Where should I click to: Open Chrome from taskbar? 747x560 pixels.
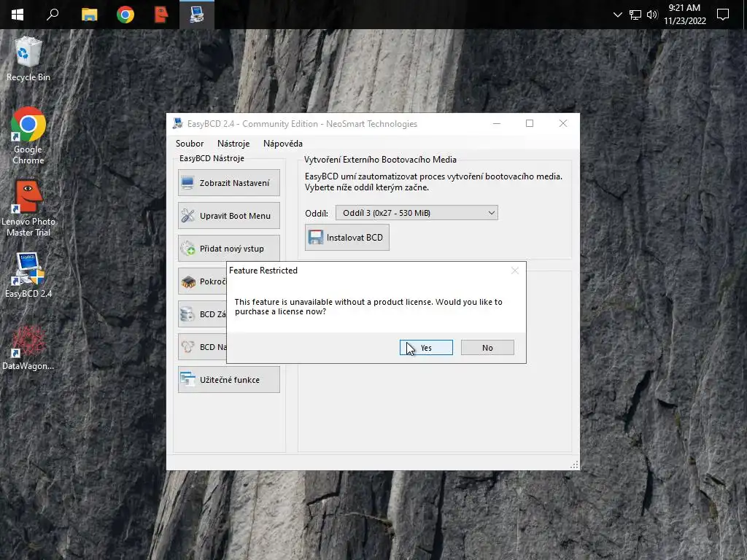125,15
